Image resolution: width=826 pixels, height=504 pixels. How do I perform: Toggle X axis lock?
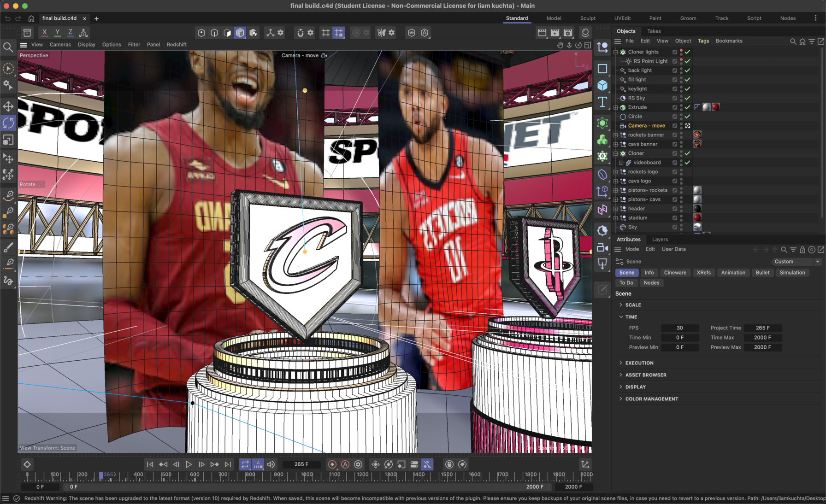[x=44, y=33]
